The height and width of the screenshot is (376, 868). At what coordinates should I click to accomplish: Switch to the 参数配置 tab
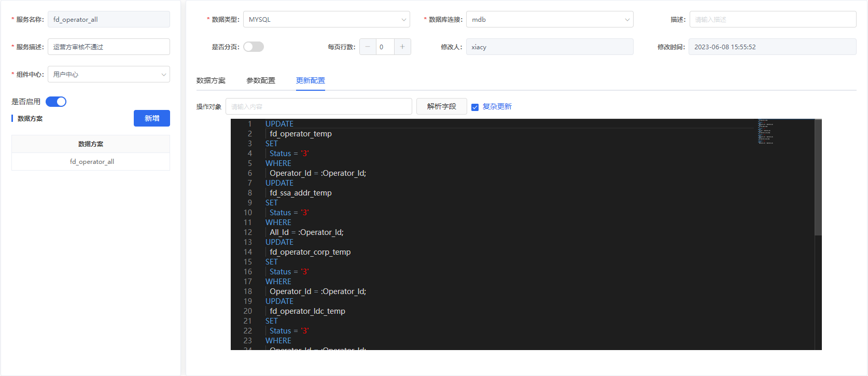[x=261, y=80]
